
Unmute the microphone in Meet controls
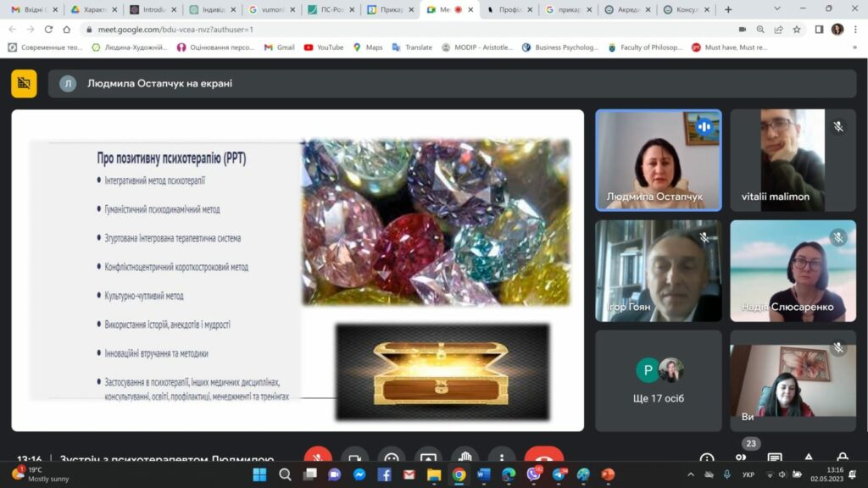click(318, 458)
